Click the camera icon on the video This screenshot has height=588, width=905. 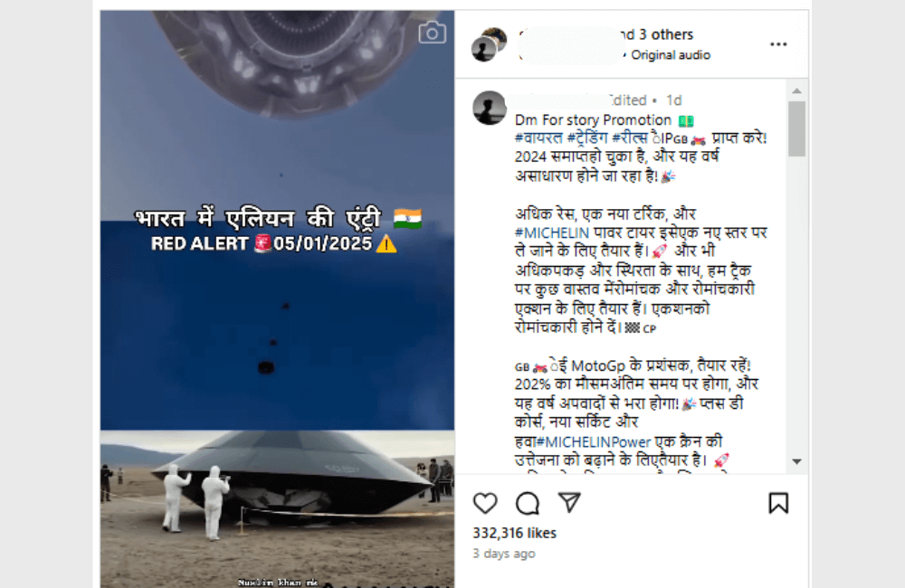[x=433, y=33]
